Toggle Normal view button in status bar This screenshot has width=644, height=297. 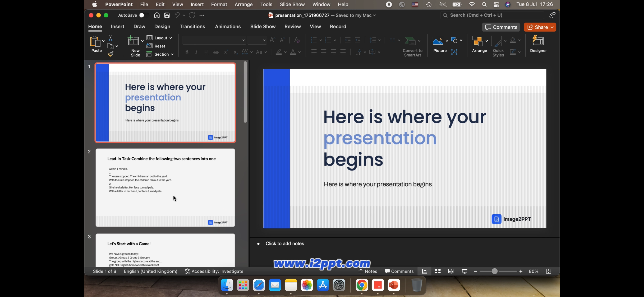(424, 271)
